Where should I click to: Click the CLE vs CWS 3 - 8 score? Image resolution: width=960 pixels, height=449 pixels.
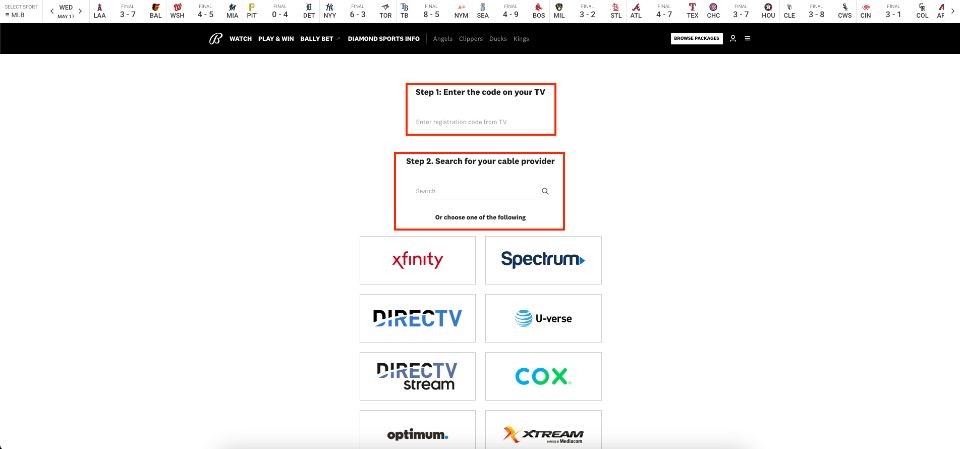pos(816,14)
